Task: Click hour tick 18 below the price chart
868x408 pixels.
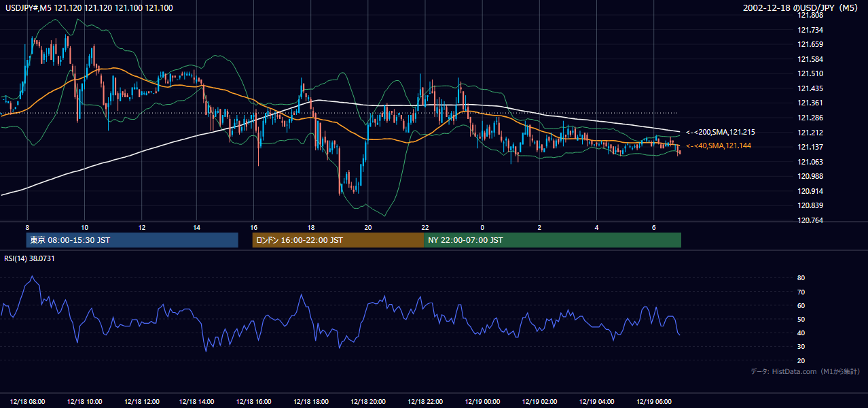Action: click(311, 227)
